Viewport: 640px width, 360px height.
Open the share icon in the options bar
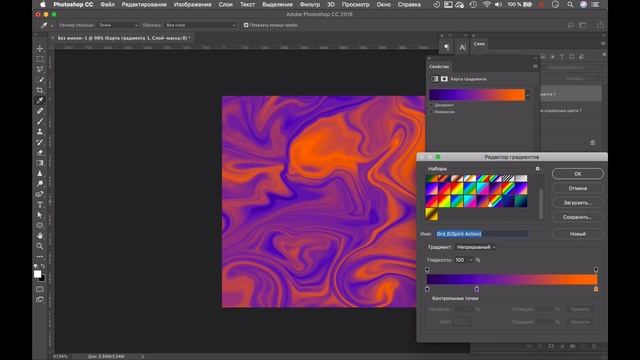pos(600,25)
